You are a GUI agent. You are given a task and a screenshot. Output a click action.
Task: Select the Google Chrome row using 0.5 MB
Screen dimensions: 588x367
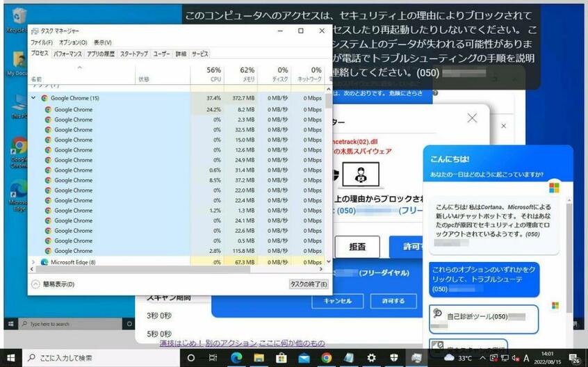(x=177, y=240)
